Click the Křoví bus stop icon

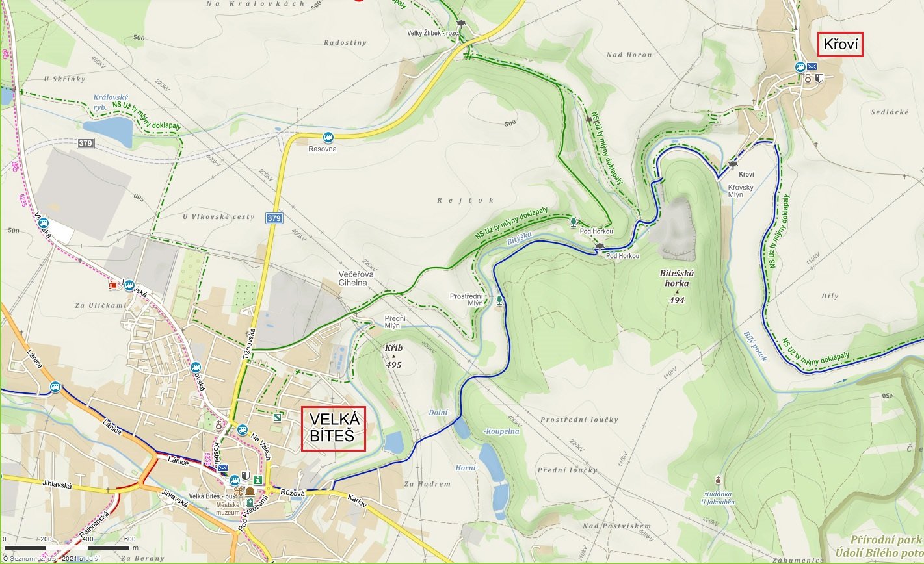[x=801, y=67]
